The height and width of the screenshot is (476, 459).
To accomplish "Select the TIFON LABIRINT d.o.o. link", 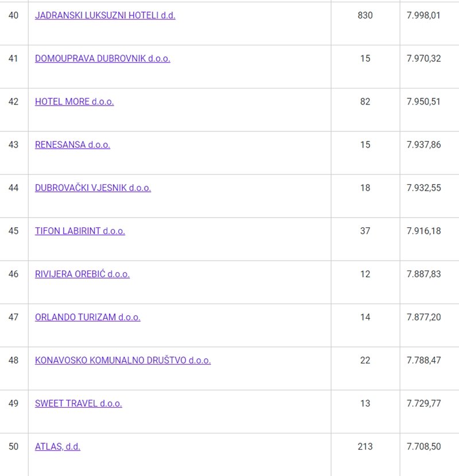I will click(80, 231).
